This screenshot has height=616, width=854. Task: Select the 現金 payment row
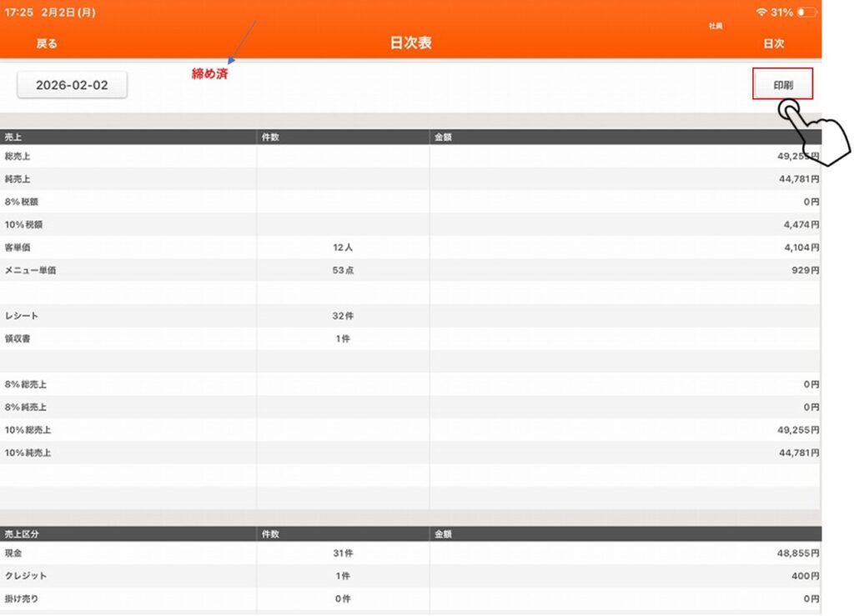coord(410,553)
